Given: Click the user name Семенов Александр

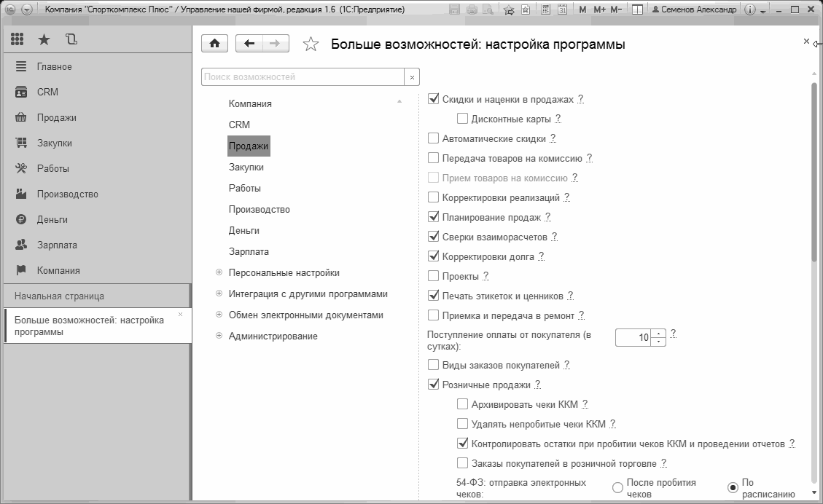Looking at the screenshot, I should coord(693,9).
